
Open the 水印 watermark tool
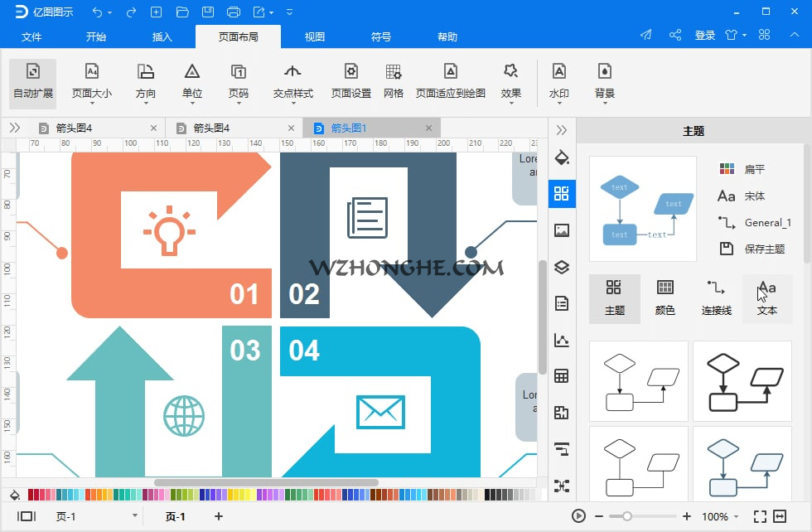[559, 83]
